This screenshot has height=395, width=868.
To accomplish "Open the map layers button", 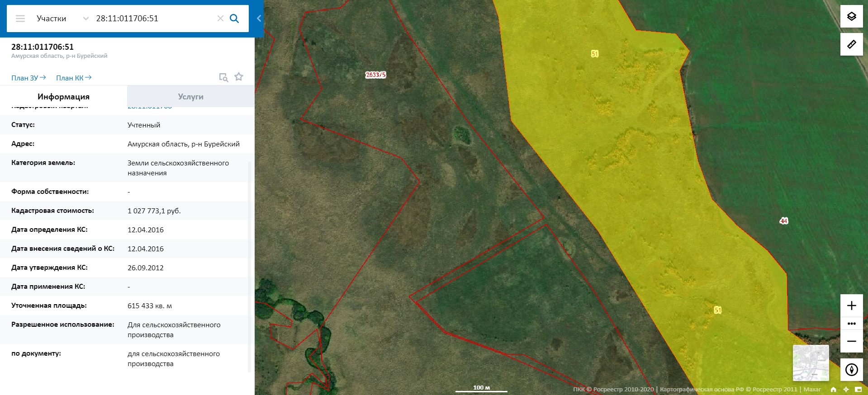I will click(x=852, y=17).
